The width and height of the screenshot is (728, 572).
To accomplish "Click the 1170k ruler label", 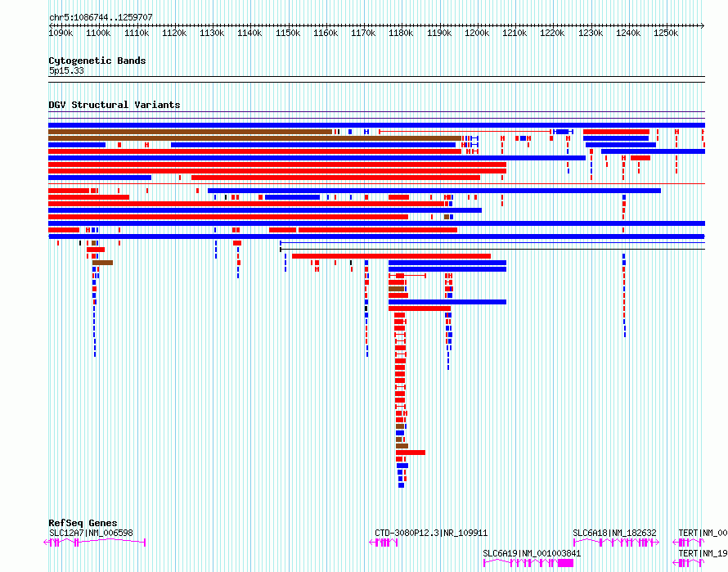I will coord(363,33).
